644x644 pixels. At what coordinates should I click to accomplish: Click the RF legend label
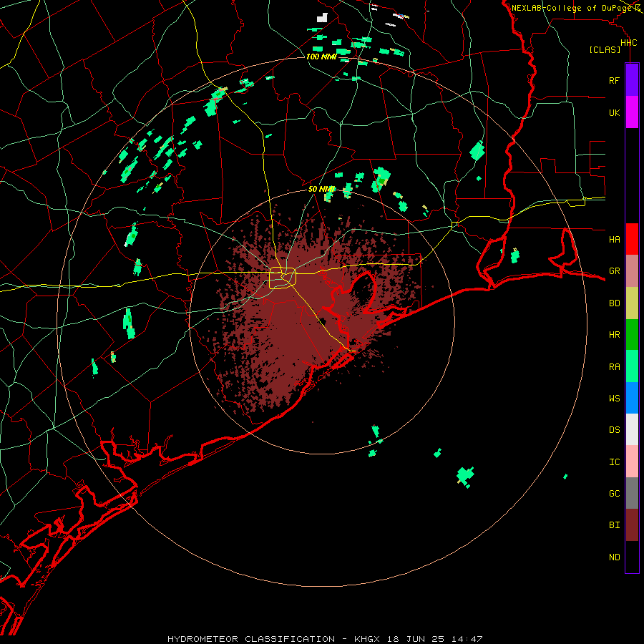click(614, 80)
